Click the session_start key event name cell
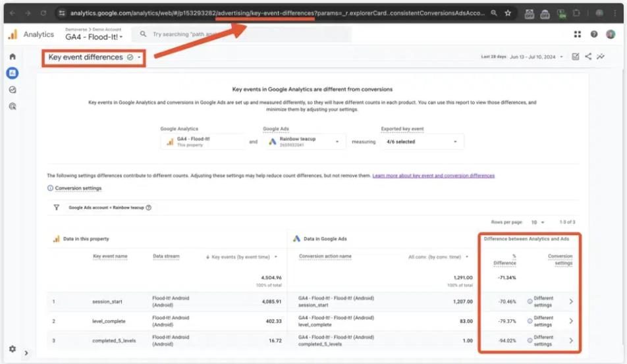The width and height of the screenshot is (627, 364). tap(107, 301)
